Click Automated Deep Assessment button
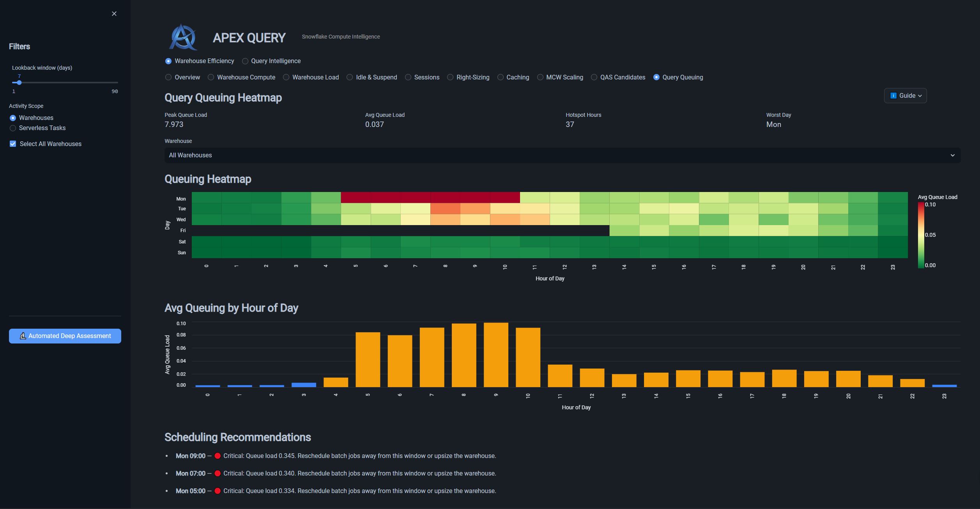This screenshot has height=509, width=980. click(x=65, y=336)
